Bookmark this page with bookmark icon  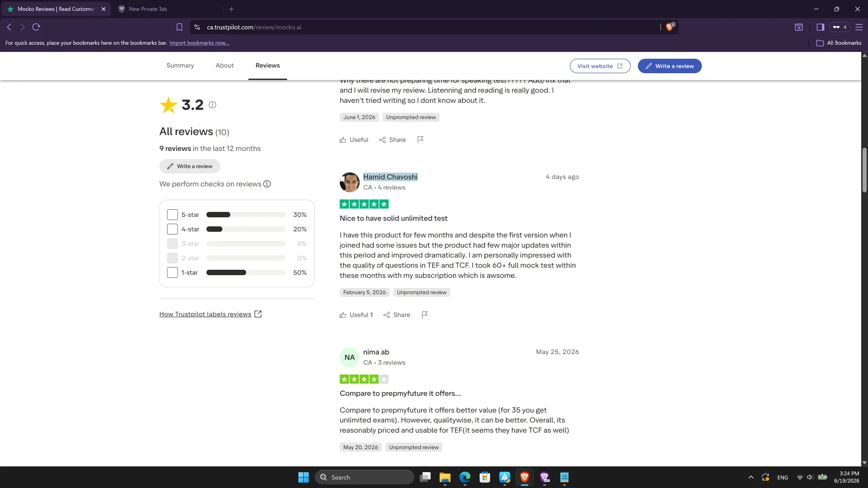179,27
